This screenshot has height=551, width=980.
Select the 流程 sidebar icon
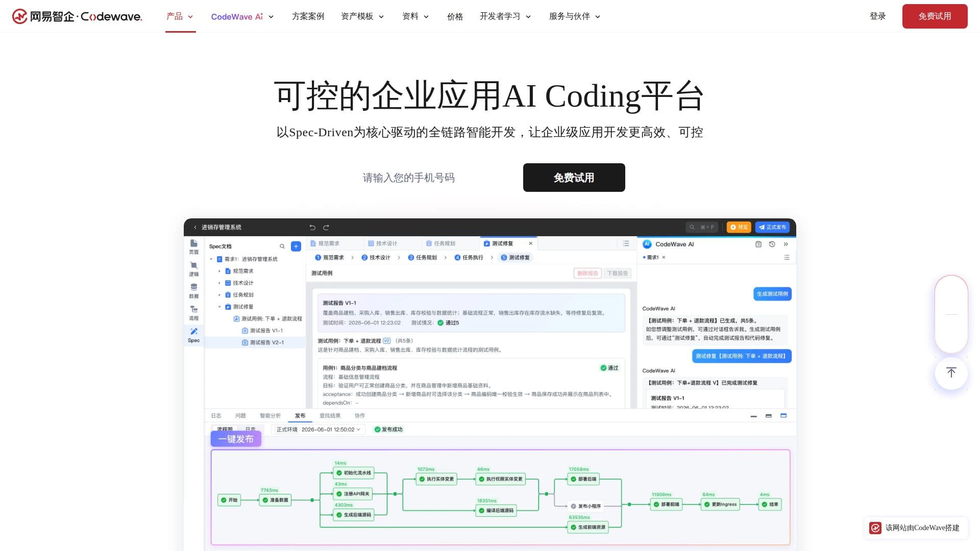pyautogui.click(x=194, y=313)
